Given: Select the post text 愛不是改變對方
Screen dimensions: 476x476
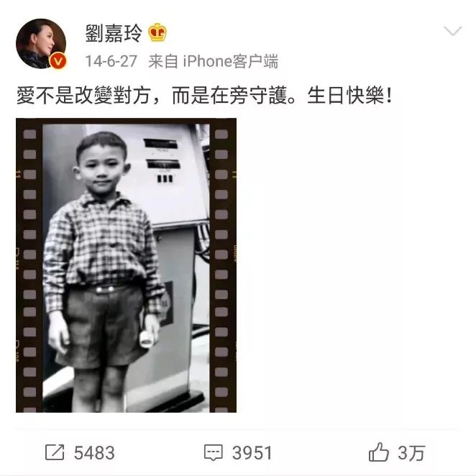Looking at the screenshot, I should point(83,96).
